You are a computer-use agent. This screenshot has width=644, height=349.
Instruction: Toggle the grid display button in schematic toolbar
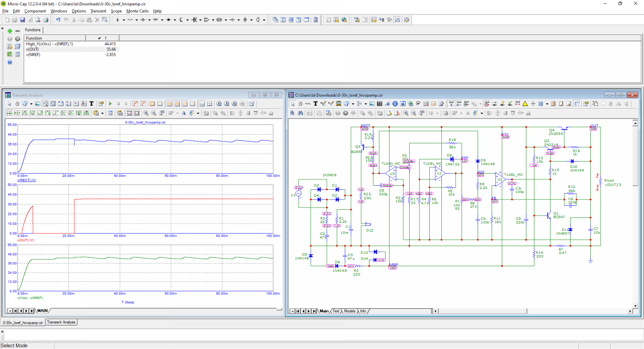click(540, 103)
